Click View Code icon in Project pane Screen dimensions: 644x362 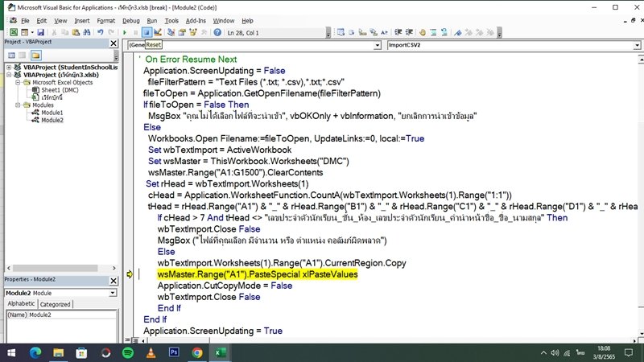click(10, 56)
